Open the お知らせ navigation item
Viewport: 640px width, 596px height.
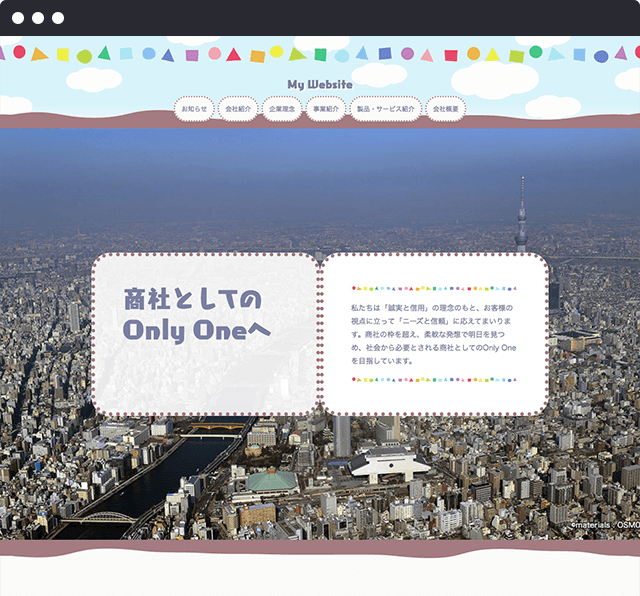click(x=194, y=109)
